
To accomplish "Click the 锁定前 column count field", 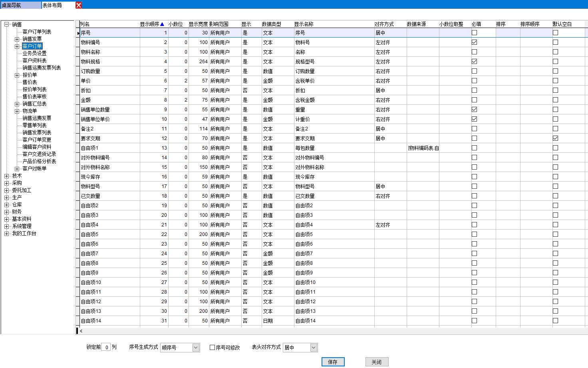I will click(106, 347).
